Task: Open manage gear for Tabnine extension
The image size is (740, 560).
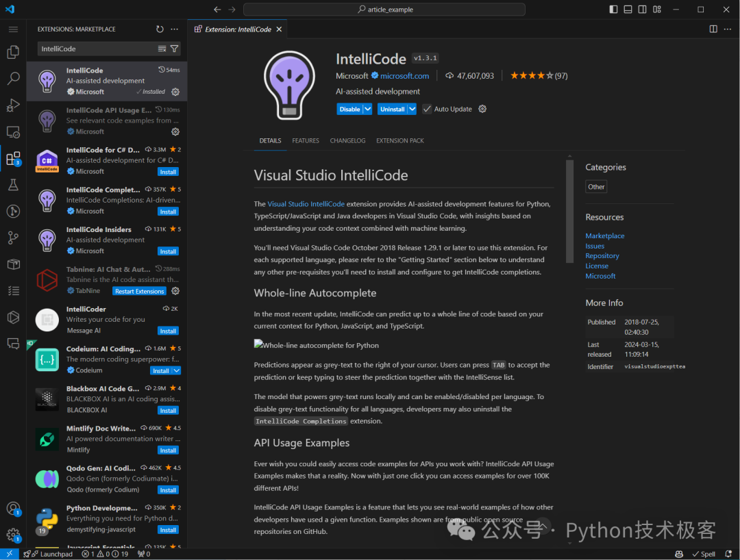Action: (175, 291)
